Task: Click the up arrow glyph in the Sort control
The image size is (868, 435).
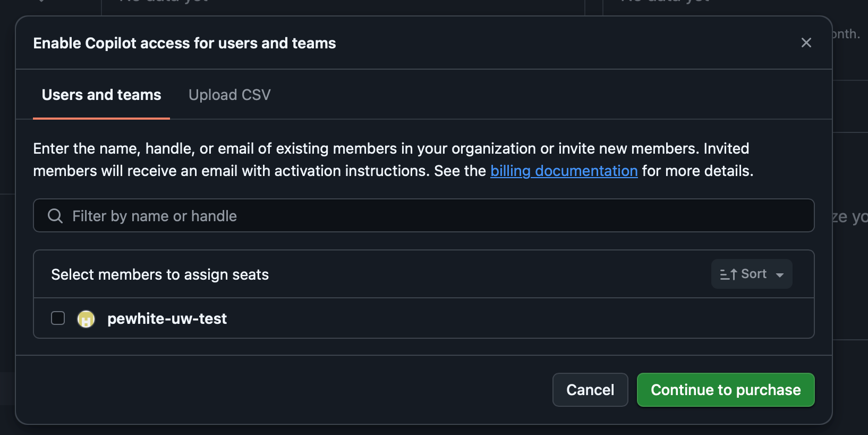Action: pos(735,273)
